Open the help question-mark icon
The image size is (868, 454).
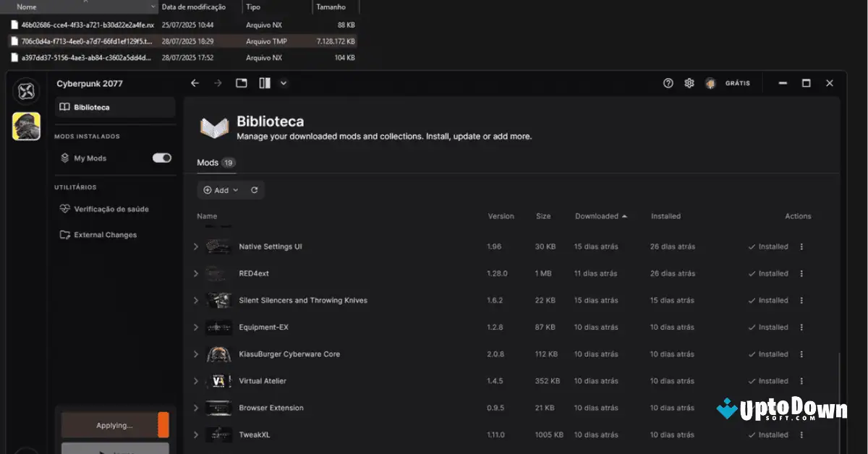(x=667, y=82)
